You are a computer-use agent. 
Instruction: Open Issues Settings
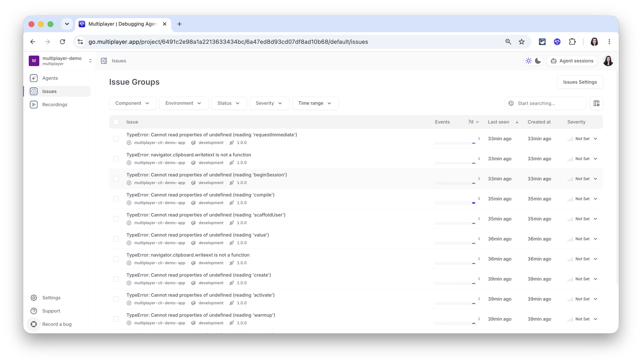tap(580, 82)
